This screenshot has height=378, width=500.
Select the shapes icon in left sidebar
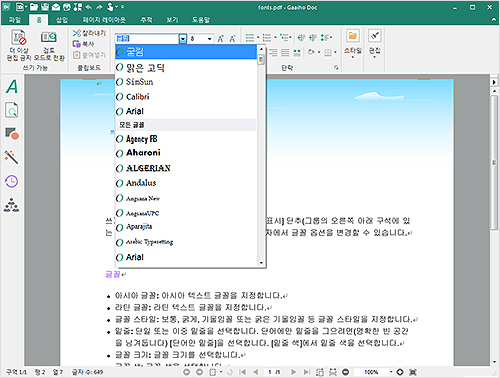click(x=12, y=133)
